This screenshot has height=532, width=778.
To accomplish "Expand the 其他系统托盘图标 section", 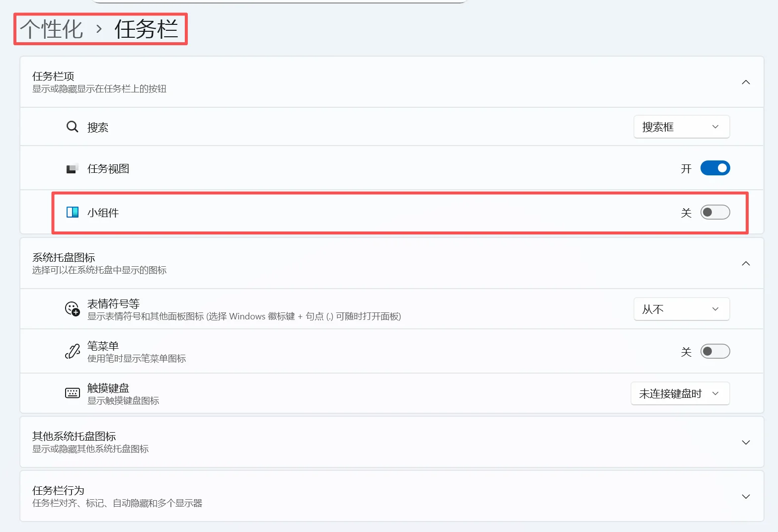I will [745, 442].
